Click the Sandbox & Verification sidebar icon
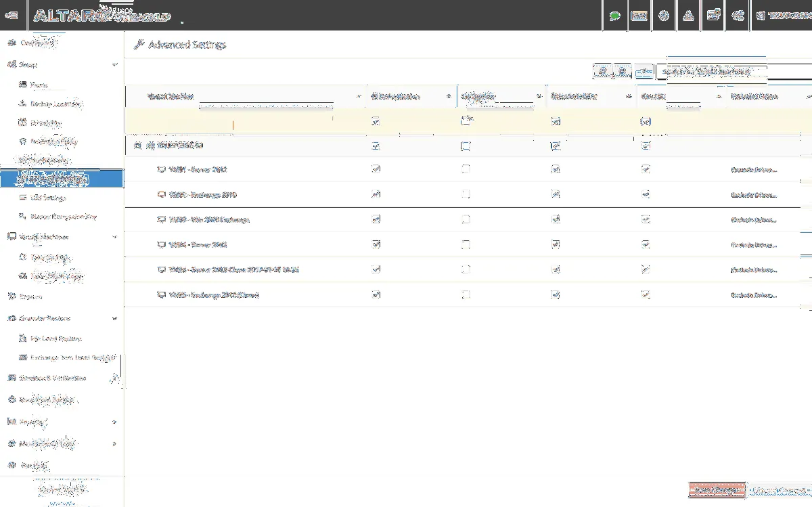 tap(11, 378)
